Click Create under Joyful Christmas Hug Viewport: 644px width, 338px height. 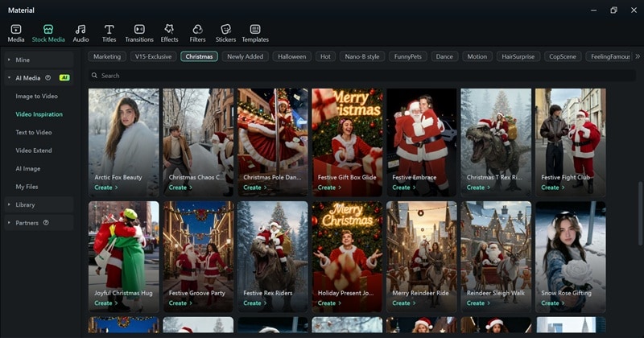click(106, 303)
